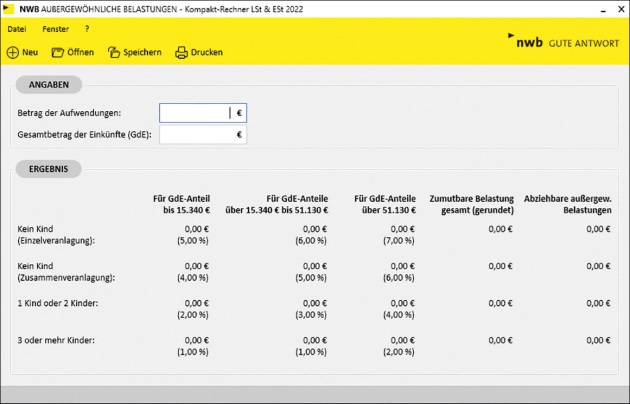Open the Fenster menu

pyautogui.click(x=56, y=29)
